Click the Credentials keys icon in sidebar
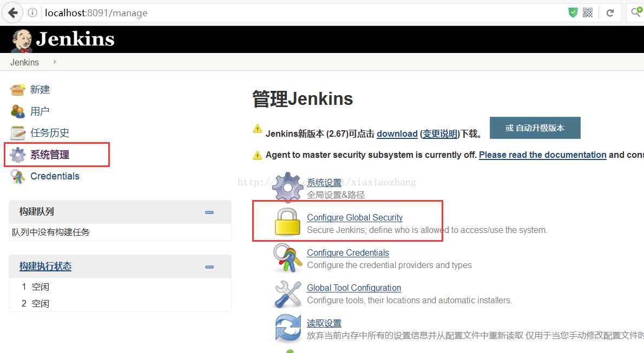The image size is (644, 353). coord(17,176)
